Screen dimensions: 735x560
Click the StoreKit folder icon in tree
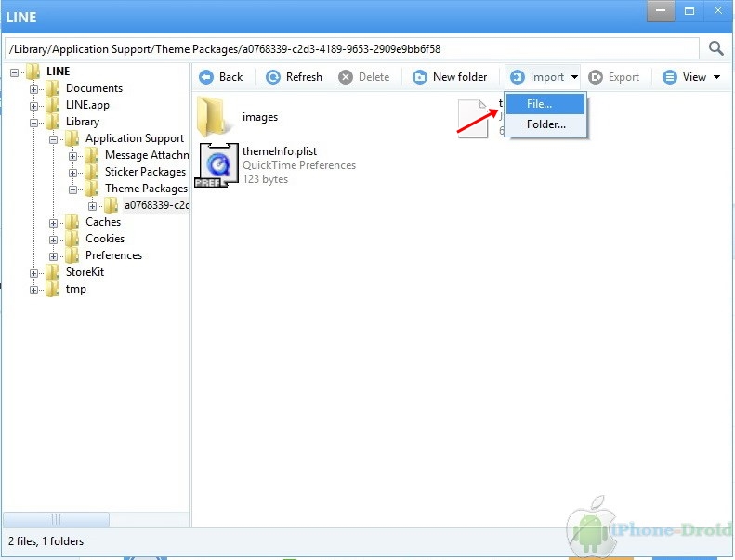pyautogui.click(x=52, y=272)
